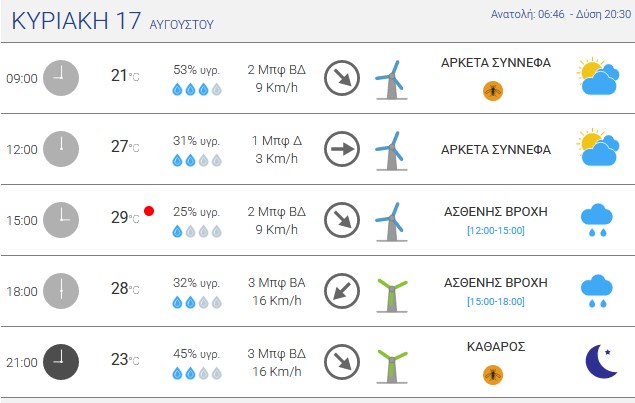Click the northwest wind arrow at 09:00
Viewport: 635px width, 403px height.
pyautogui.click(x=342, y=78)
